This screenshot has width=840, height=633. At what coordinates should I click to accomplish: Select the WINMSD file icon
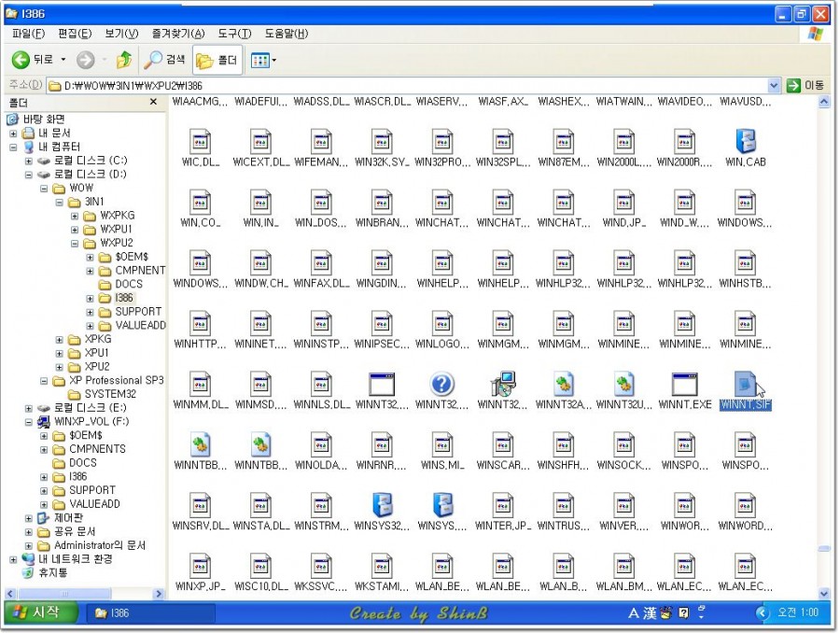point(261,384)
